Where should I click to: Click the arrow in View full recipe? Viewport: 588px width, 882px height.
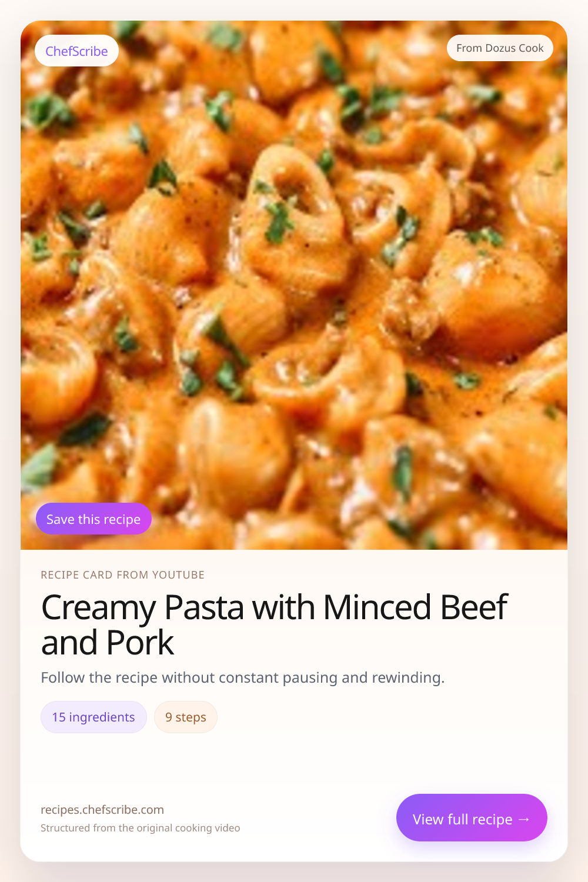point(524,819)
